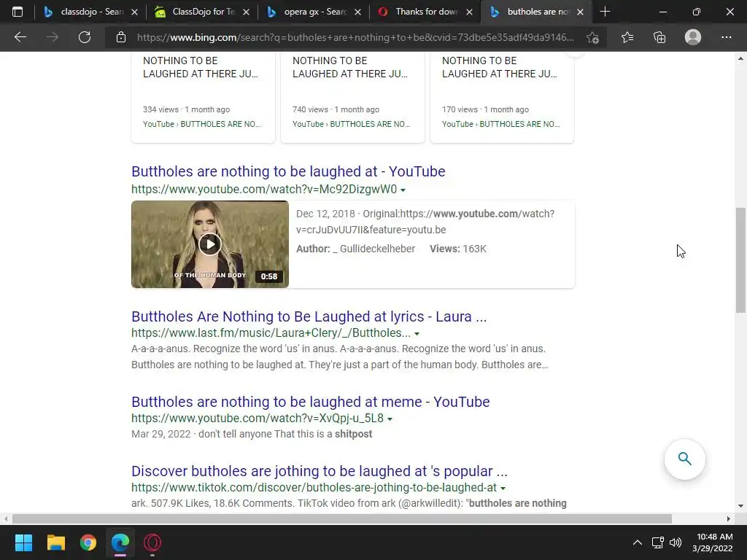Open Opera browser from taskbar
Image resolution: width=747 pixels, height=560 pixels.
coord(152,542)
